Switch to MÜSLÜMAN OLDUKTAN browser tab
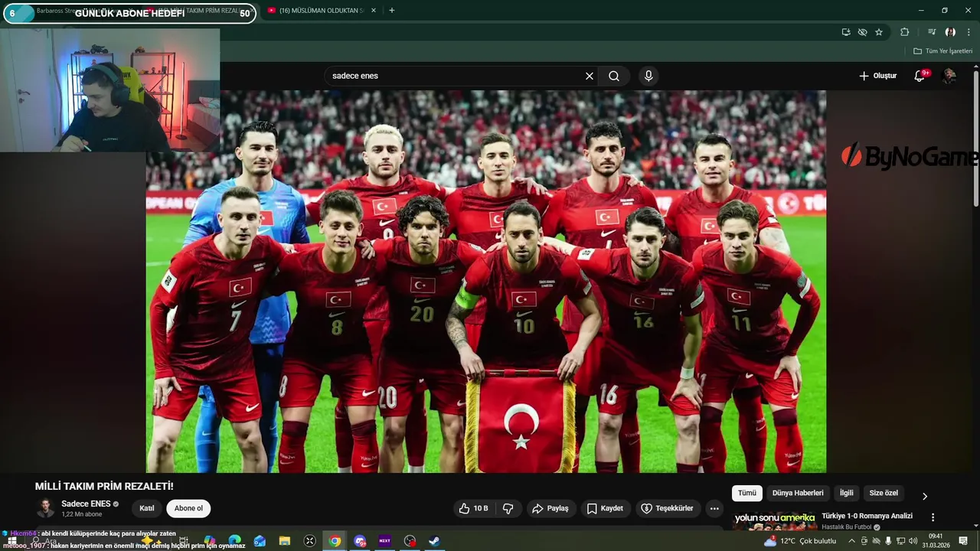The image size is (980, 551). pos(321,11)
